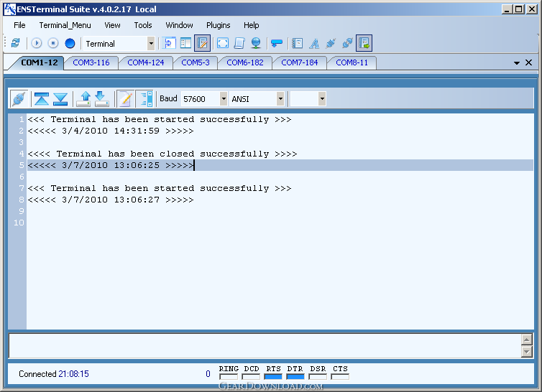Click the paper scroll icon
Viewport: 542px width, 392px height.
[x=239, y=43]
